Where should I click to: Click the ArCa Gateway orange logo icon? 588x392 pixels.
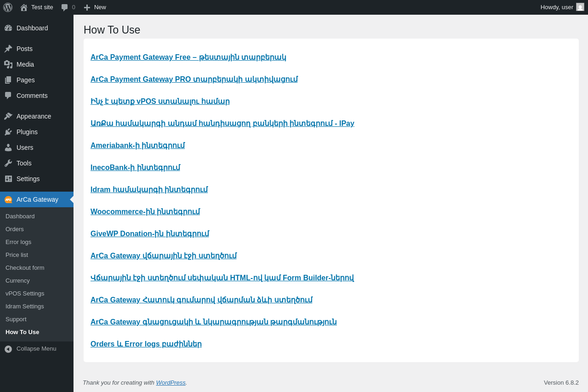pyautogui.click(x=8, y=199)
